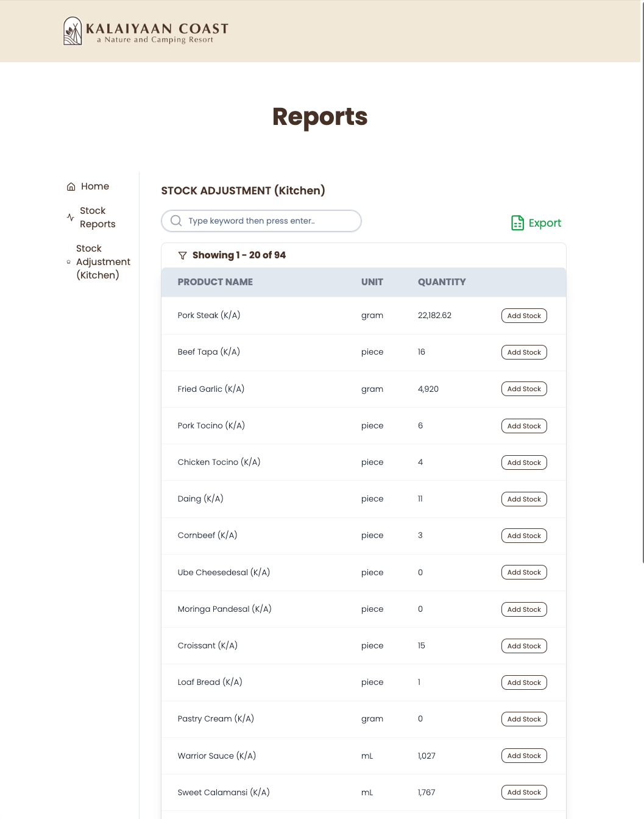Add stock for Sweet Calamansi (K/A)
This screenshot has width=644, height=819.
click(523, 792)
